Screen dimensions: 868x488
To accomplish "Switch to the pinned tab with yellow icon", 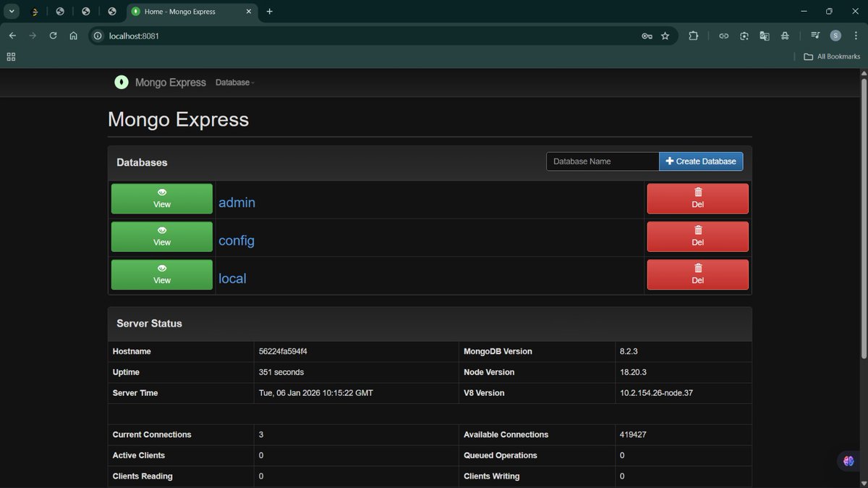I will click(x=35, y=12).
